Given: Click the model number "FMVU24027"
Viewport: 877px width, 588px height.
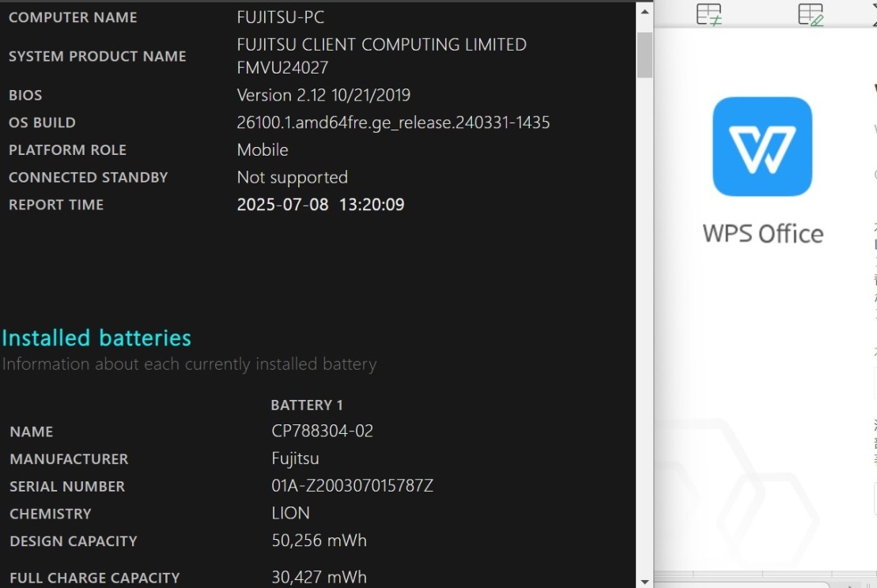Looking at the screenshot, I should click(x=282, y=68).
